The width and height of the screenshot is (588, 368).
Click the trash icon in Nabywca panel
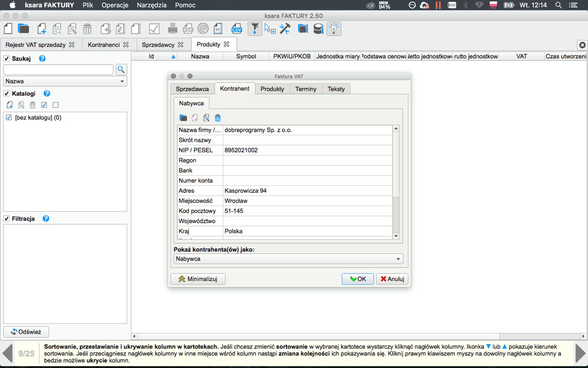(218, 118)
